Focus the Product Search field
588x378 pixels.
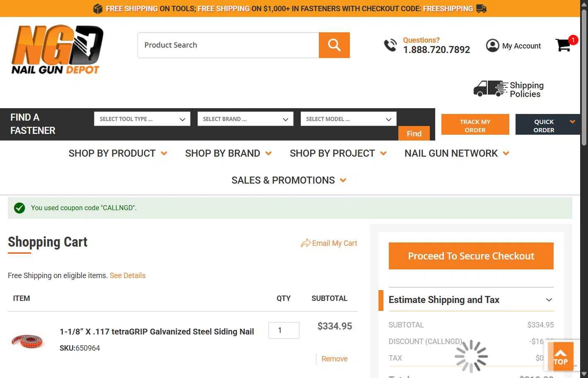(x=228, y=45)
